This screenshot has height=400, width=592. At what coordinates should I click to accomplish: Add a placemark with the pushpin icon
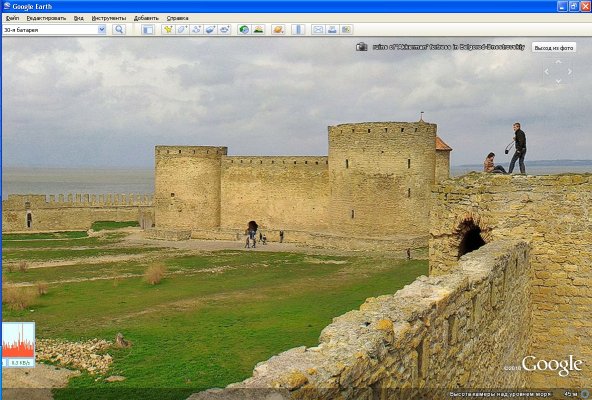click(168, 29)
